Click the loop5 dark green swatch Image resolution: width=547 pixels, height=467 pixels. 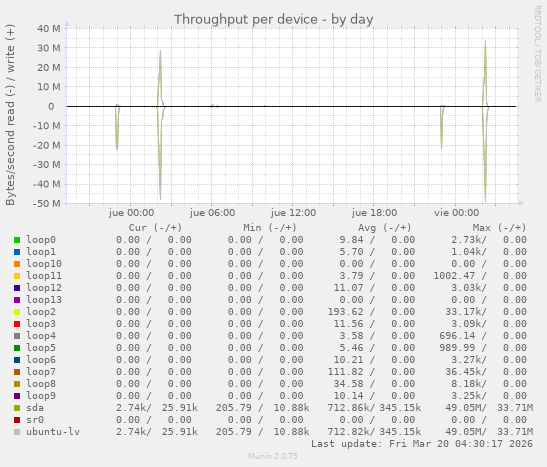(x=17, y=348)
